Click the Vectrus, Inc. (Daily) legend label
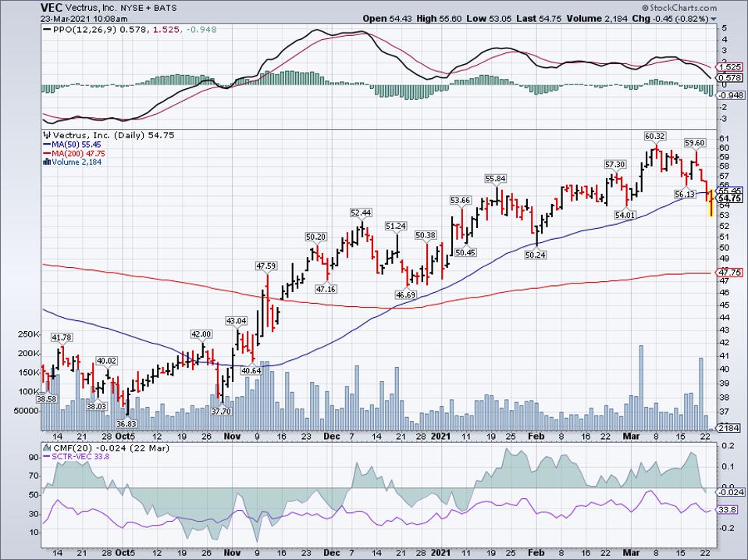 98,135
